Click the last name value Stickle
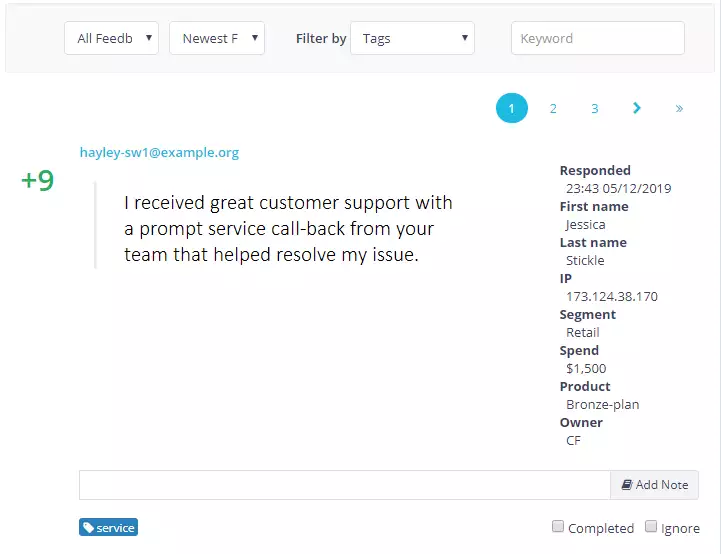 [x=585, y=260]
